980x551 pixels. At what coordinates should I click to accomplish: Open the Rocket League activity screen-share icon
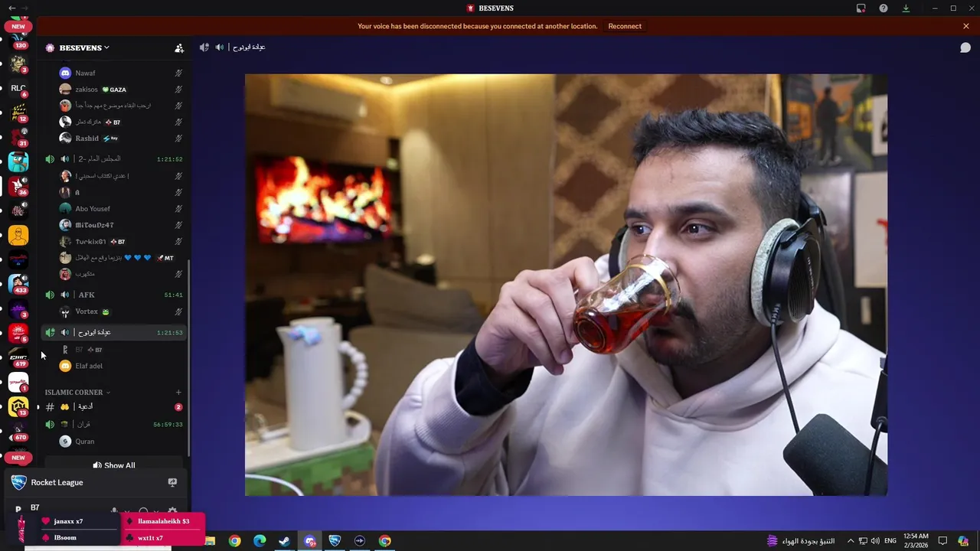(172, 483)
